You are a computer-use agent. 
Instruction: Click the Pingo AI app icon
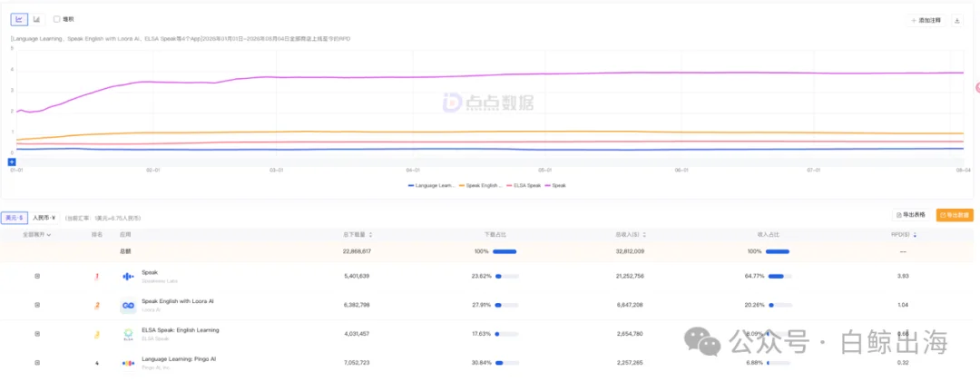(128, 363)
